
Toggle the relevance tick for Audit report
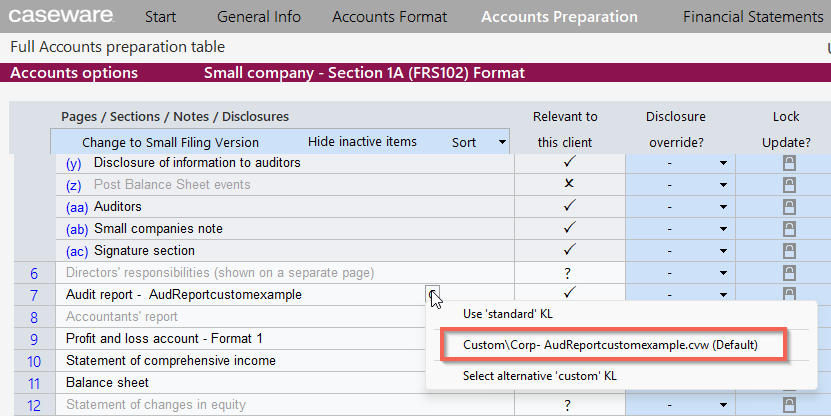click(x=569, y=293)
